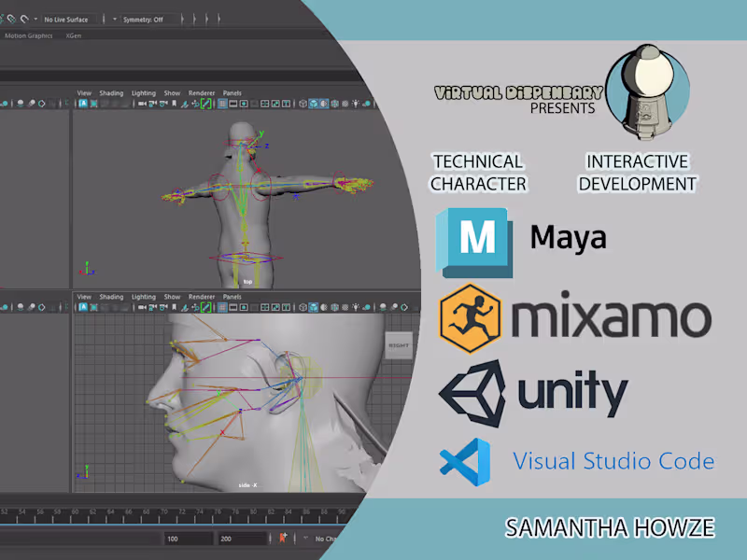Click the animation end field showing 200
The image size is (747, 560).
pos(242,539)
